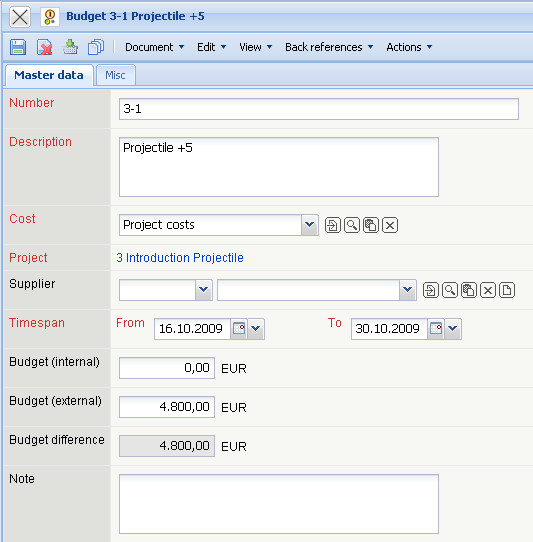Screen dimensions: 533x542
Task: Open the calendar picker for To date
Action: coord(436,328)
